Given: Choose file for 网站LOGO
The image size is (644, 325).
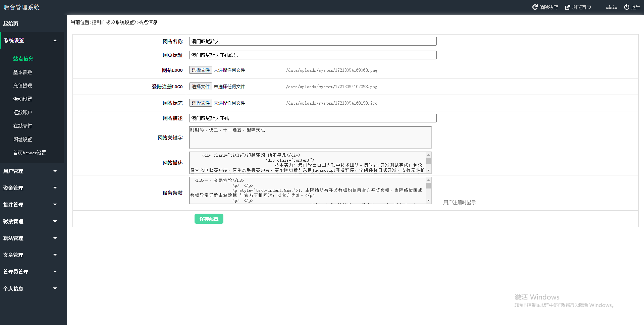Looking at the screenshot, I should click(201, 70).
